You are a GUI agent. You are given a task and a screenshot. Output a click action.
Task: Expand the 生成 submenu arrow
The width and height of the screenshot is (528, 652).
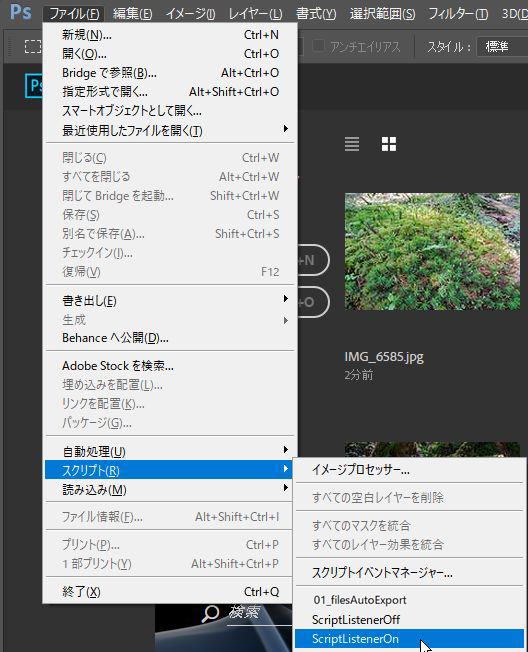click(286, 320)
